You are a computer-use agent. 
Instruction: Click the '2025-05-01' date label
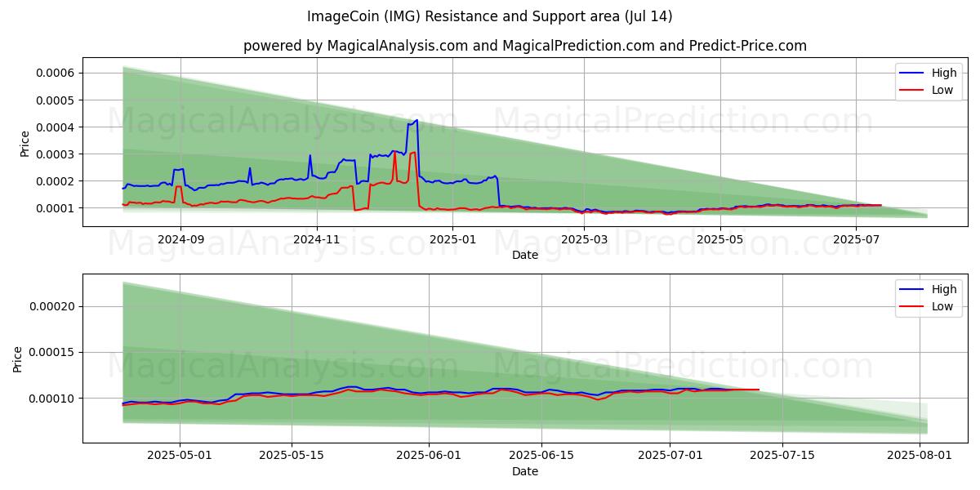tap(180, 457)
